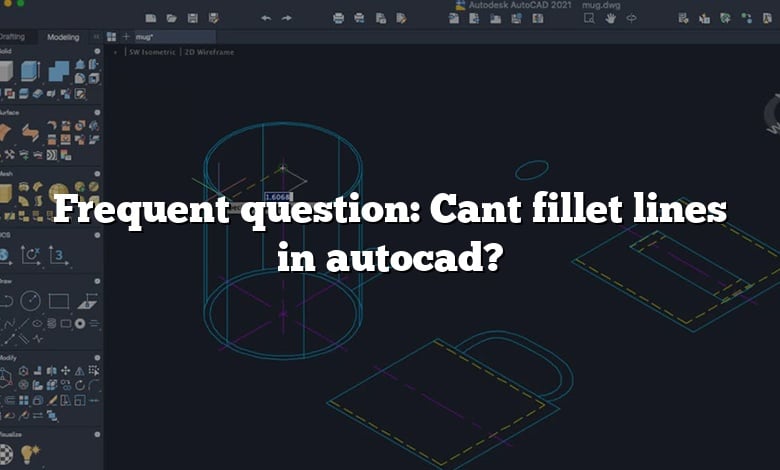Select the rectangular Array grid tool in Modify
Image resolution: width=780 pixels, height=470 pixels.
23,400
